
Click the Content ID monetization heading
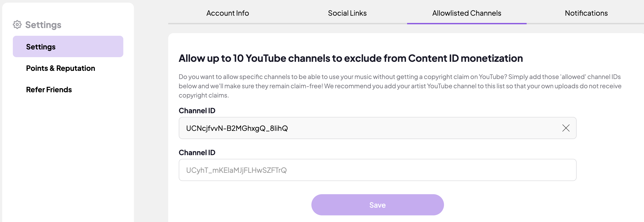[x=351, y=58]
